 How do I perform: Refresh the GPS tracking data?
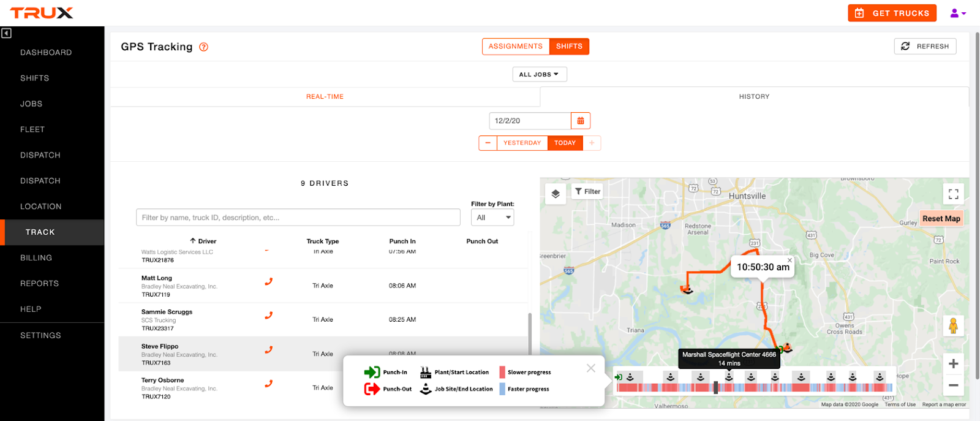(x=925, y=47)
